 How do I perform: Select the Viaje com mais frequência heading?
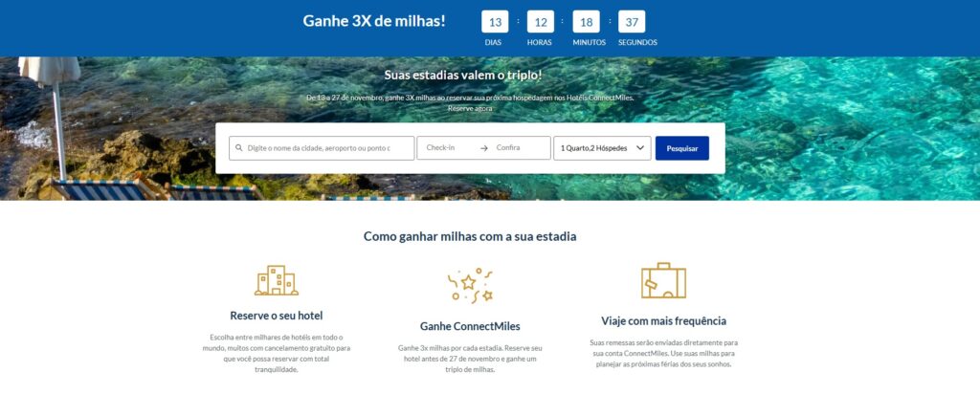point(664,321)
